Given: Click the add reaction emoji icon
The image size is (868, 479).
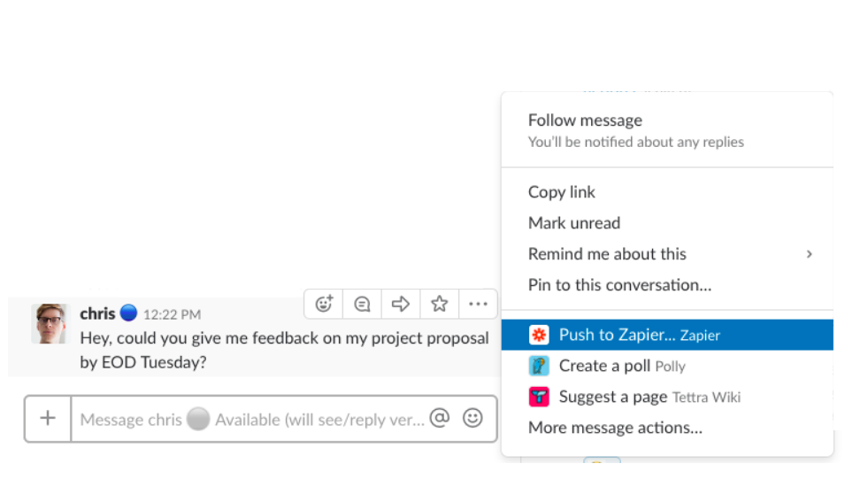Looking at the screenshot, I should [324, 304].
